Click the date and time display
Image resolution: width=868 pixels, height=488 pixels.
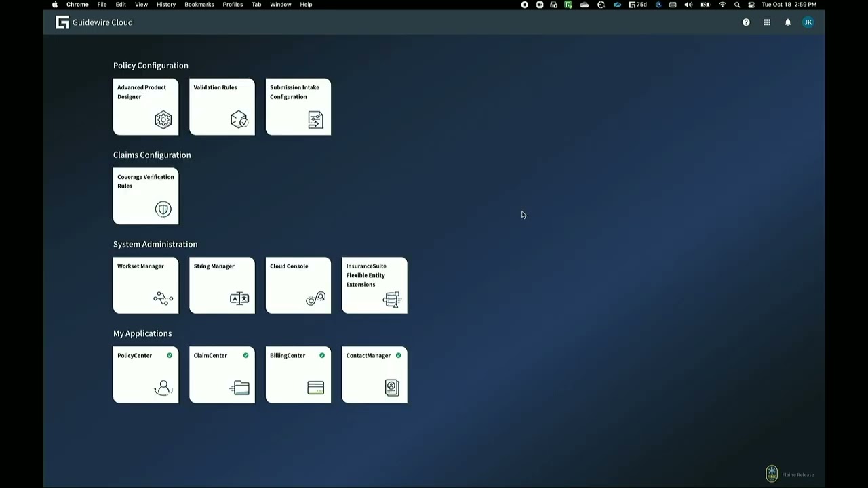[789, 5]
